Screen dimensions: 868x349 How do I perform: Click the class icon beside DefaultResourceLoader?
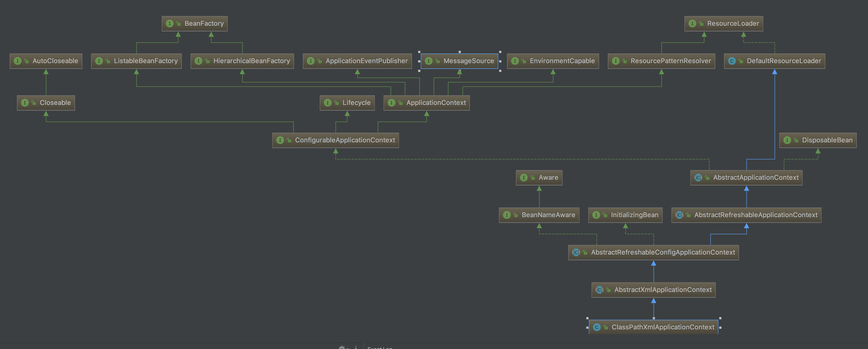point(732,61)
